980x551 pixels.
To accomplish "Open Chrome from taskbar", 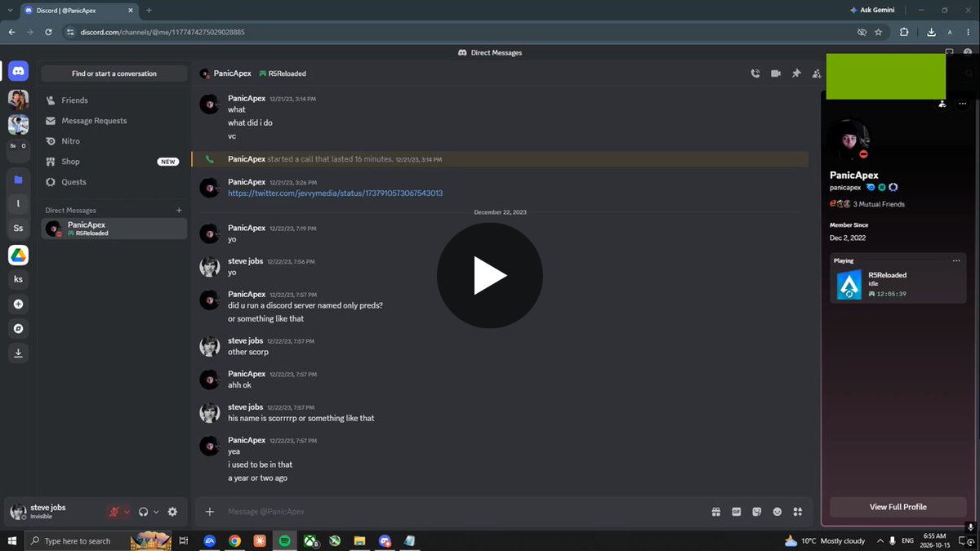I will [x=234, y=540].
